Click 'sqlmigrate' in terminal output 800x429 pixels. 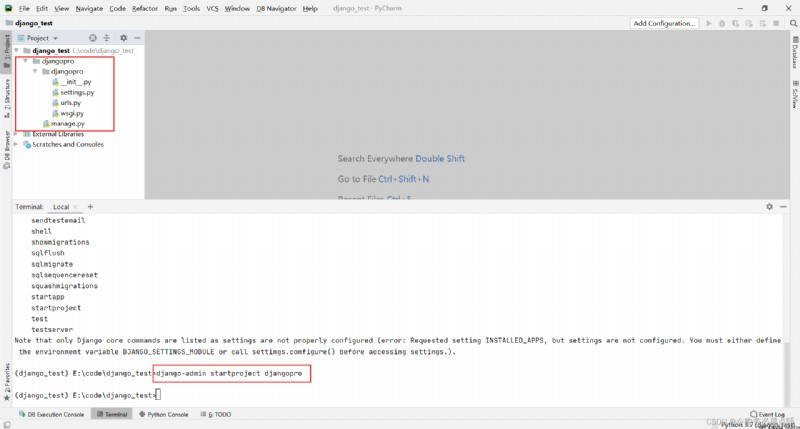click(x=52, y=264)
